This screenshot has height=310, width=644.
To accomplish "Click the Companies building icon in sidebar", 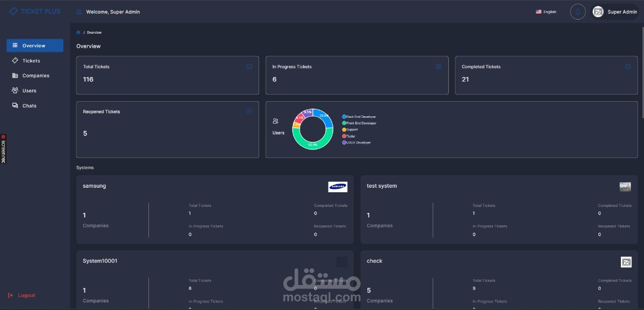I will click(x=15, y=75).
